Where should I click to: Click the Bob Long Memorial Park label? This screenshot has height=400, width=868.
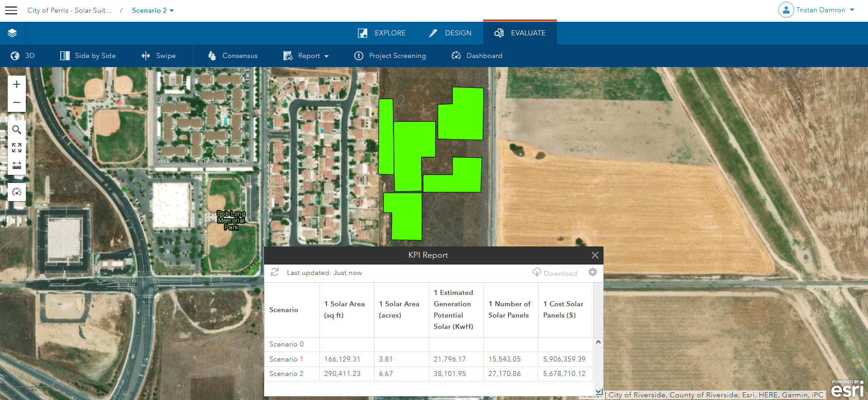click(x=231, y=220)
